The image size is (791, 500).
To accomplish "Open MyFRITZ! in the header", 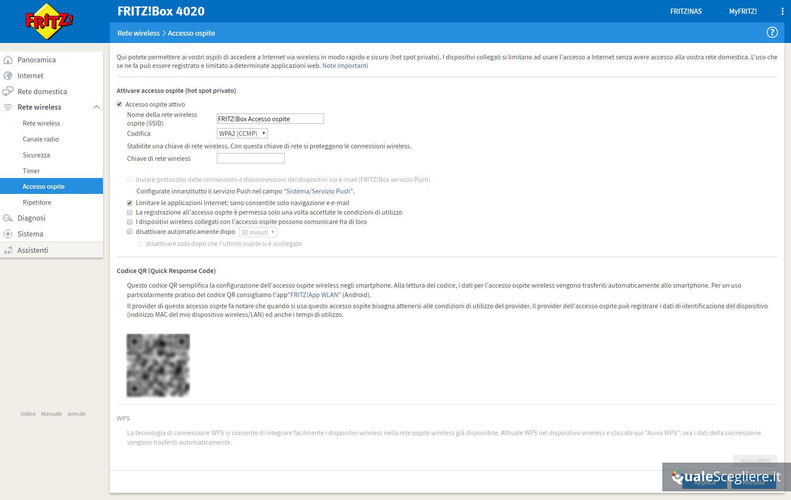I will point(742,12).
